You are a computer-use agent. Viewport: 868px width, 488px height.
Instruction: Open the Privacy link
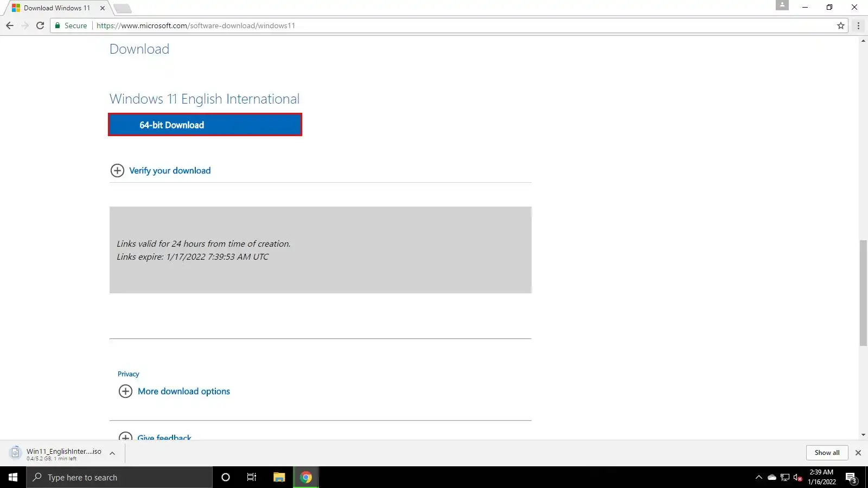(128, 374)
